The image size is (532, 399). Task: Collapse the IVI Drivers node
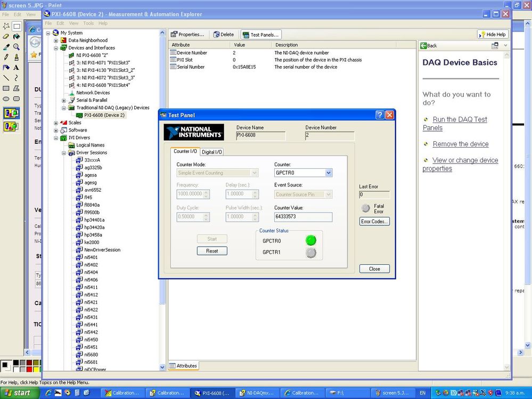point(56,138)
